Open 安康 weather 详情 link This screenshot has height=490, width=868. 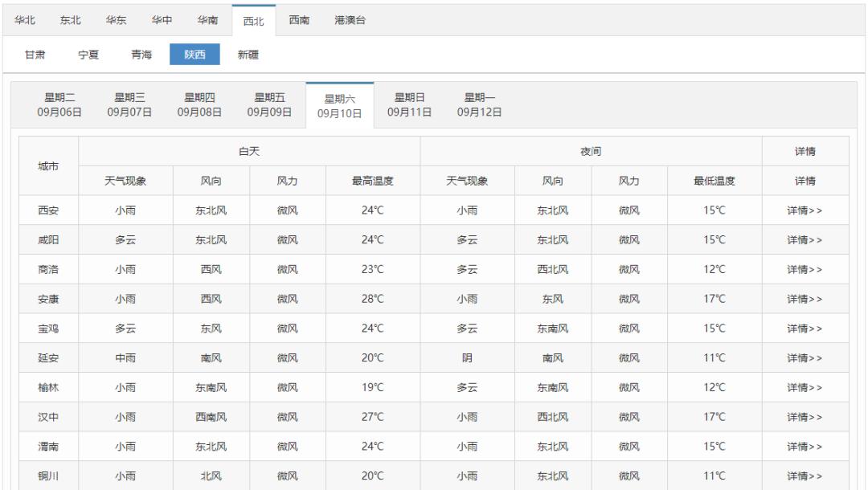[805, 299]
